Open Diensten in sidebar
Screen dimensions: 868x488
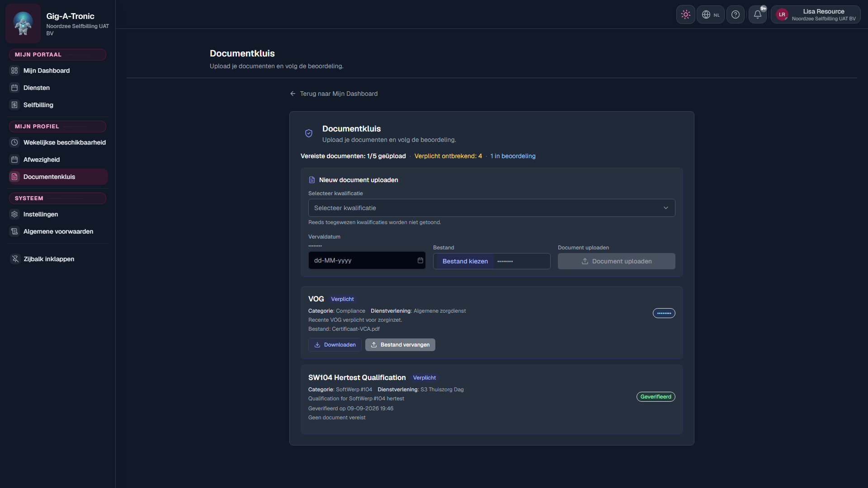(x=58, y=88)
